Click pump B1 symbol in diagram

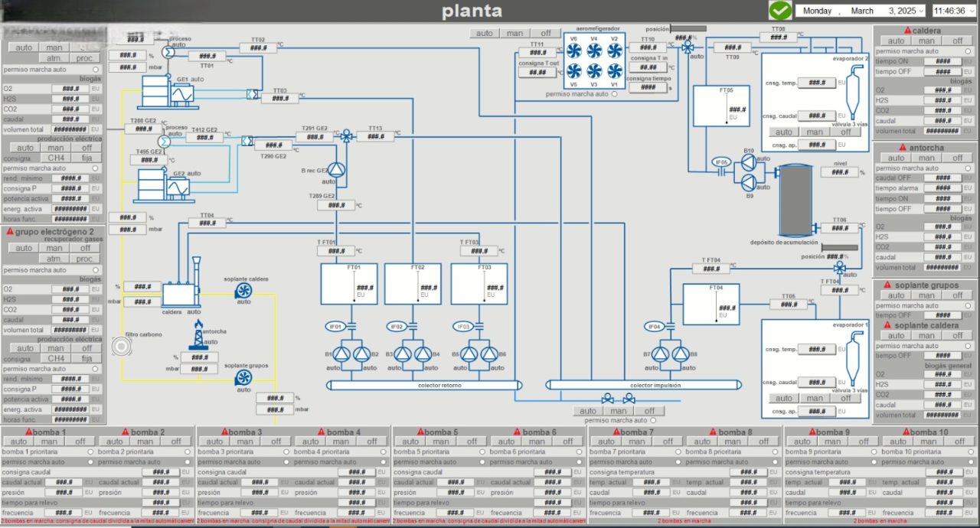[x=341, y=354]
